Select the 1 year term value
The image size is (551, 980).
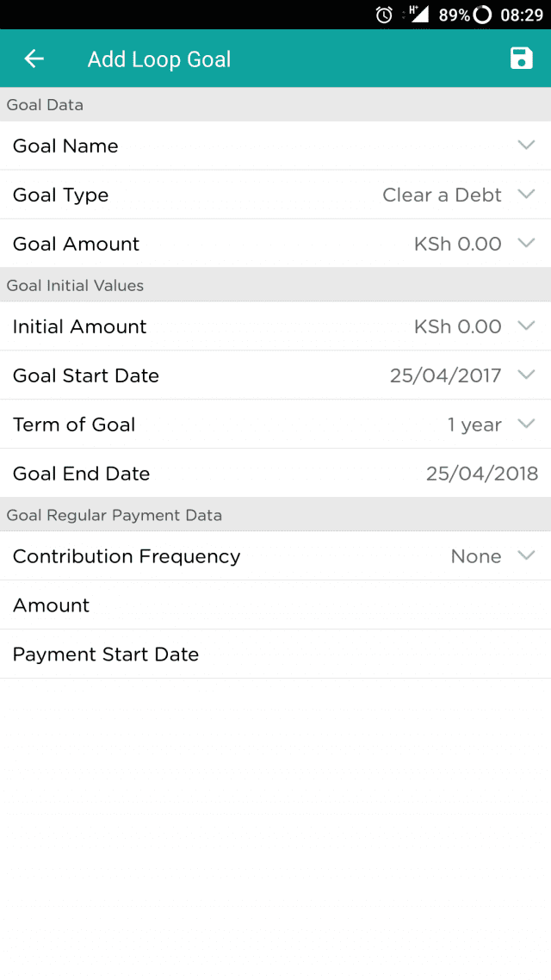click(x=474, y=425)
